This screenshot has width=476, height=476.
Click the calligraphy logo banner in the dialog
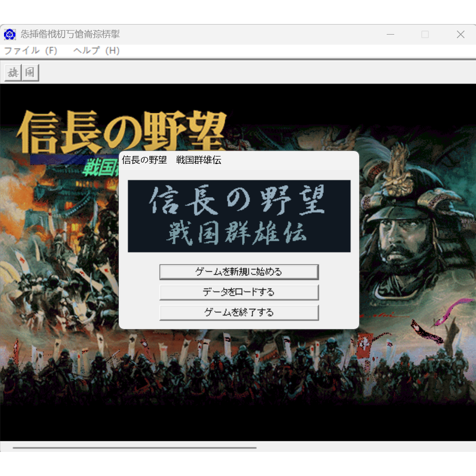239,216
